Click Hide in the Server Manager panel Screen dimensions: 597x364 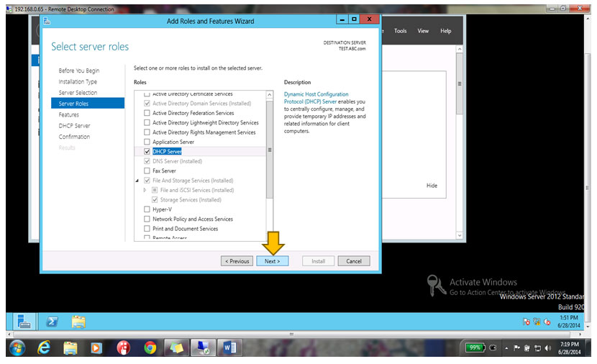click(x=432, y=186)
